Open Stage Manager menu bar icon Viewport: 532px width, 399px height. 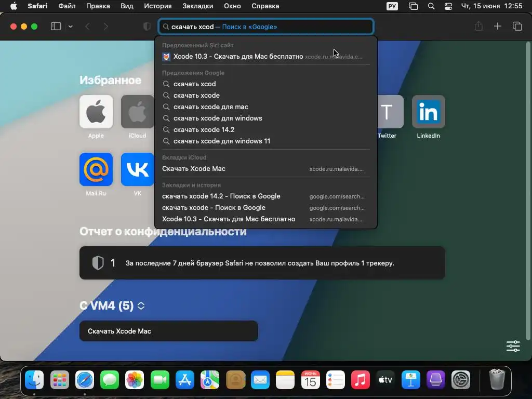point(413,6)
